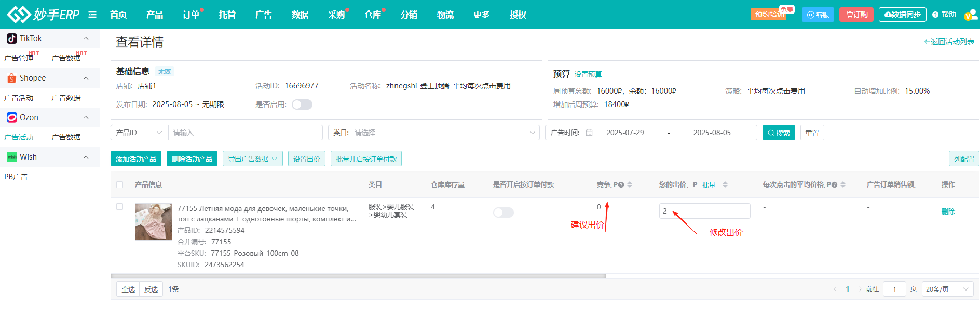Click the 妙手ERP logo

[44, 15]
